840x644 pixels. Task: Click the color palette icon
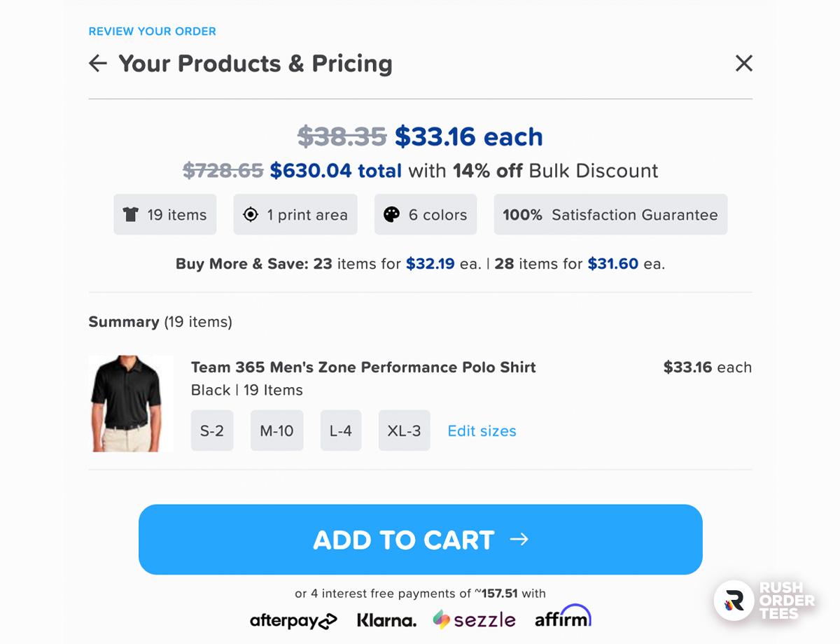click(x=391, y=215)
